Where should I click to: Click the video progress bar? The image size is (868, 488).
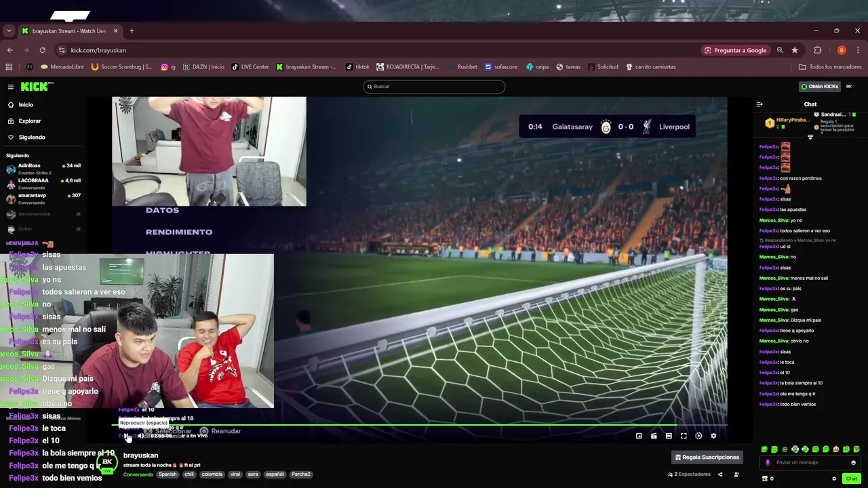pos(419,426)
